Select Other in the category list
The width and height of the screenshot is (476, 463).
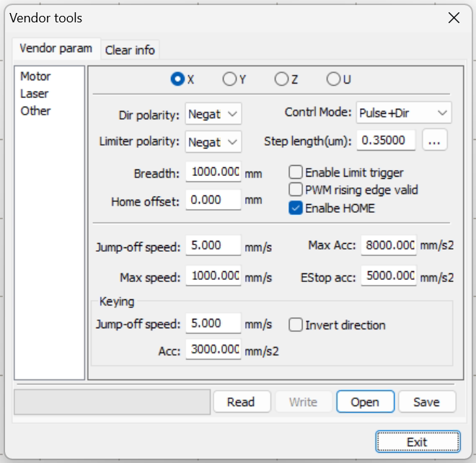(x=35, y=111)
